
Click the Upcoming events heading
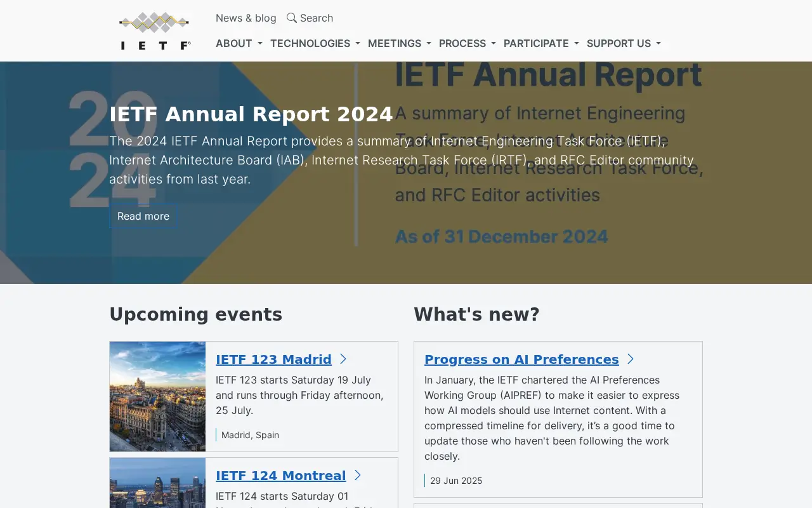point(196,314)
